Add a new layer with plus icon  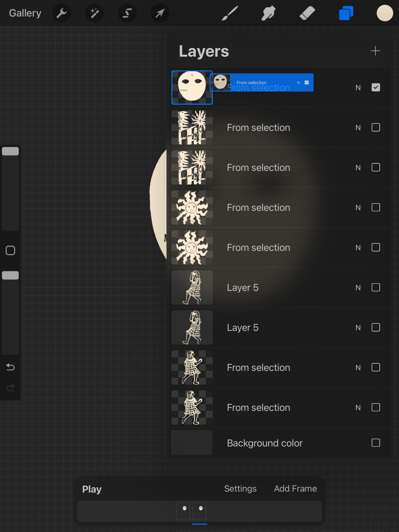pos(375,51)
